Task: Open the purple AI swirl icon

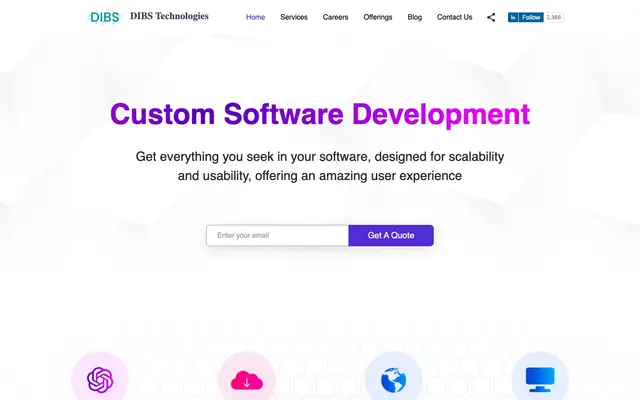Action: pyautogui.click(x=100, y=380)
